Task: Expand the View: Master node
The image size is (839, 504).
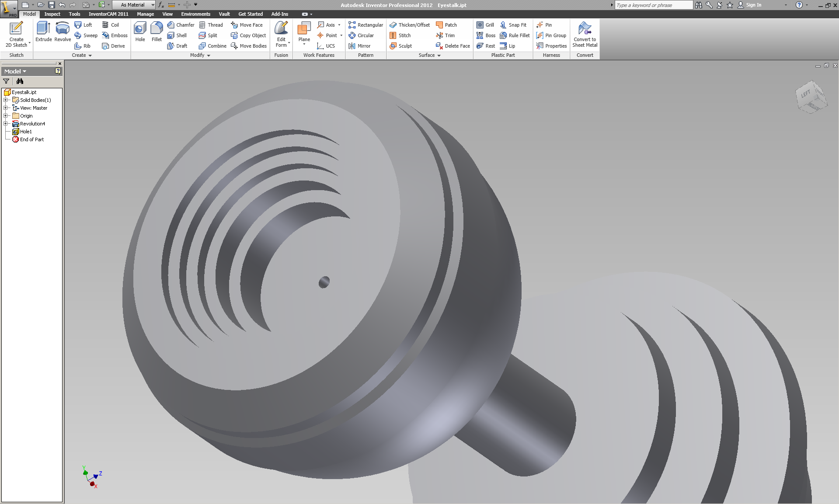Action: tap(6, 108)
